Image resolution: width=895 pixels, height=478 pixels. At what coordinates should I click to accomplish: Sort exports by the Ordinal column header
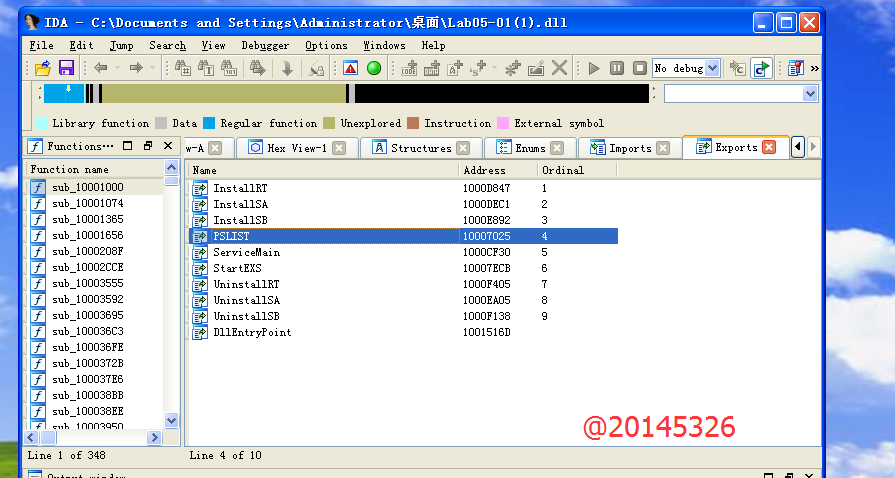point(576,170)
